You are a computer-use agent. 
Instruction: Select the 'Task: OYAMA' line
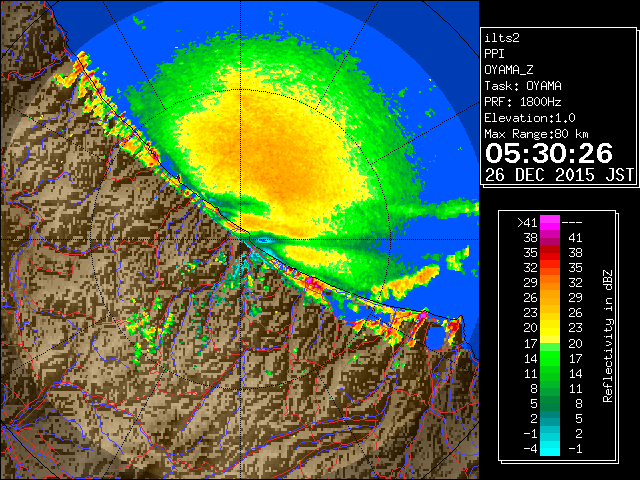[523, 86]
